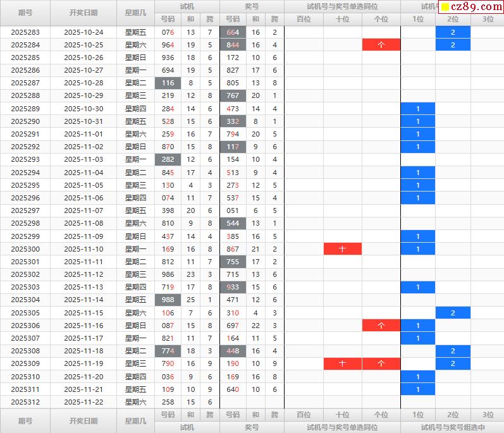This screenshot has width=504, height=433.
Task: Click the blue 1 badge in row 2025289
Action: (417, 109)
